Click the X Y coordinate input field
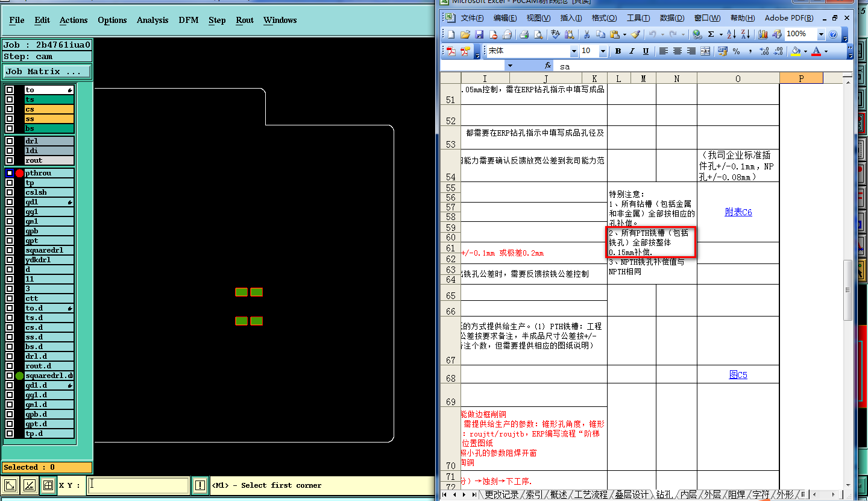 [x=138, y=485]
